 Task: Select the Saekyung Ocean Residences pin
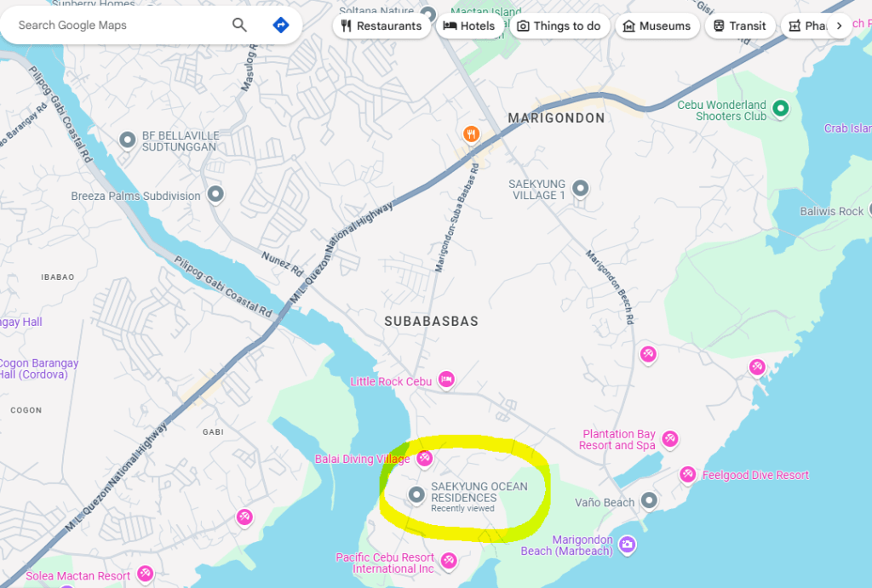(416, 494)
